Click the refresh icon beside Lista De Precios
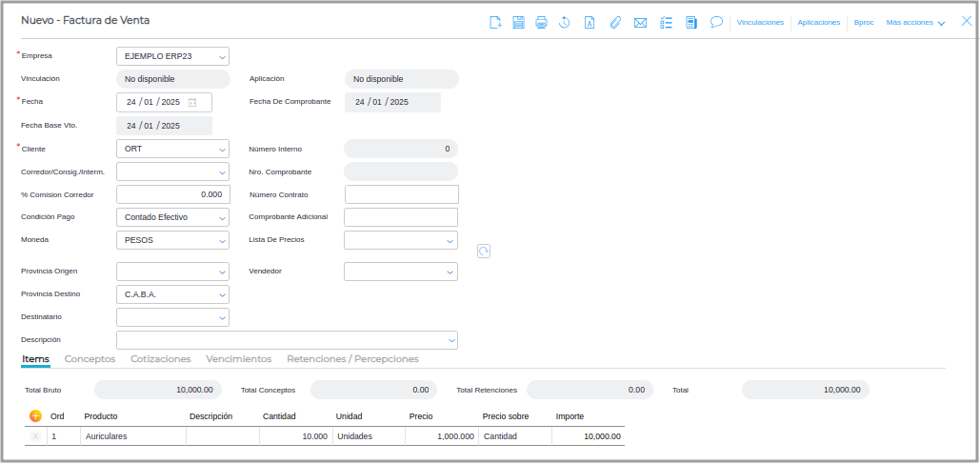Viewport: 980px width, 464px height. pos(484,251)
